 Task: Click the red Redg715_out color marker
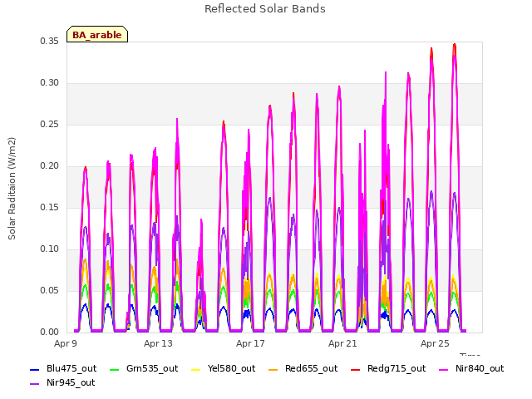(355, 369)
